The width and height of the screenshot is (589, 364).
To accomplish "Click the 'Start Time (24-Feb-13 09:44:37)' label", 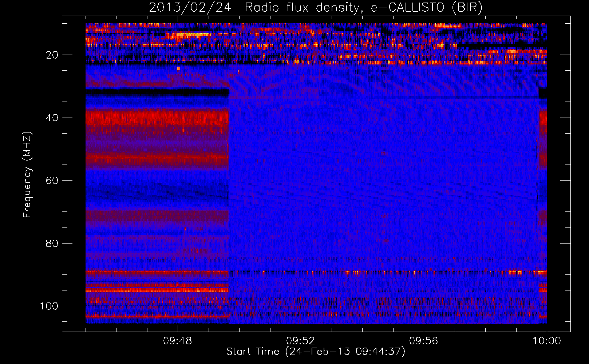I will click(x=316, y=352).
